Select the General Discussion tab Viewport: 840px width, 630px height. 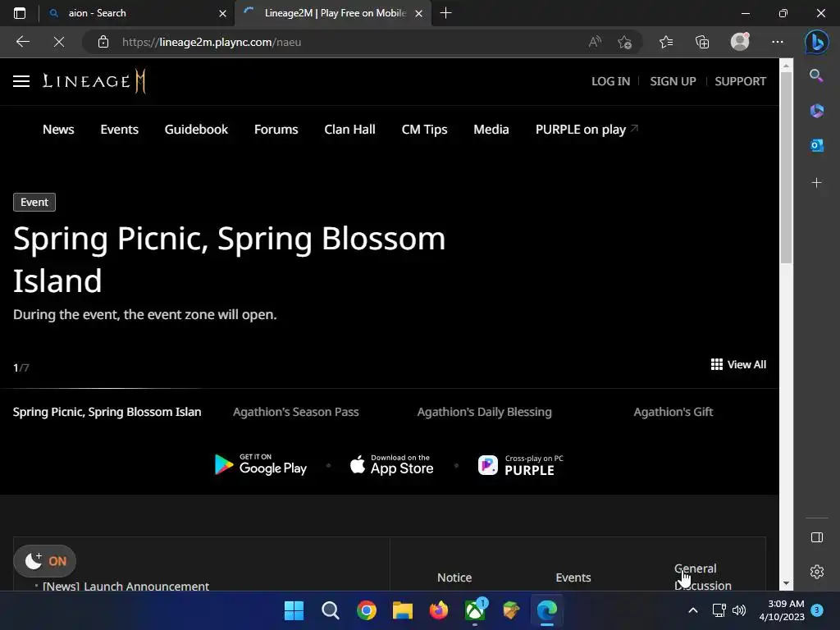[x=702, y=577]
